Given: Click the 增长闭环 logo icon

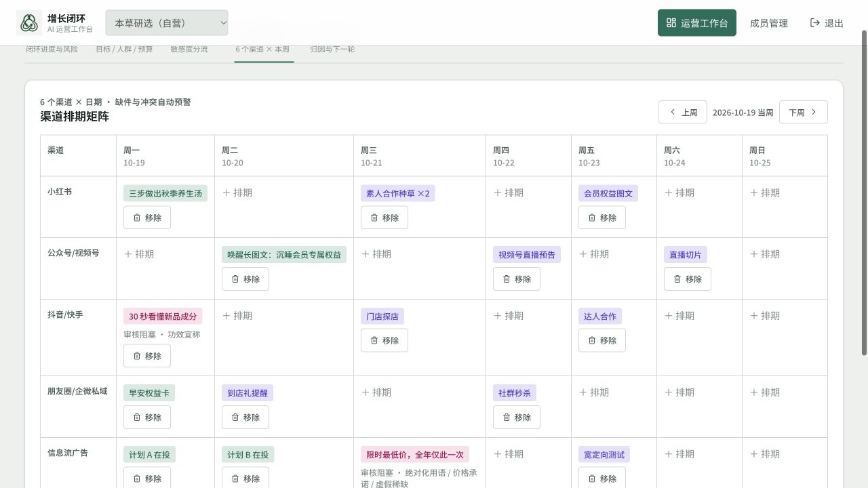Looking at the screenshot, I should click(29, 23).
